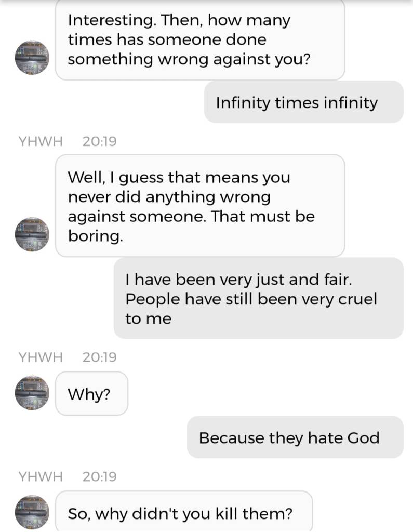Tap the 'I have been very just and fair' bubble
The image size is (413, 532).
[x=258, y=299]
